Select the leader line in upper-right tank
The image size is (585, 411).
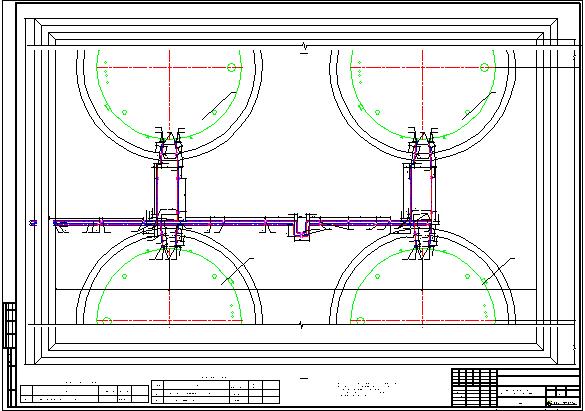479,106
